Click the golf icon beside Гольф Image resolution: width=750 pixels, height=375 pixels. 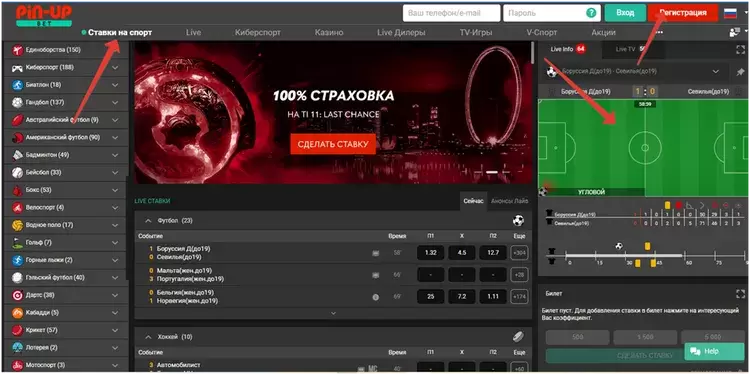(x=17, y=243)
